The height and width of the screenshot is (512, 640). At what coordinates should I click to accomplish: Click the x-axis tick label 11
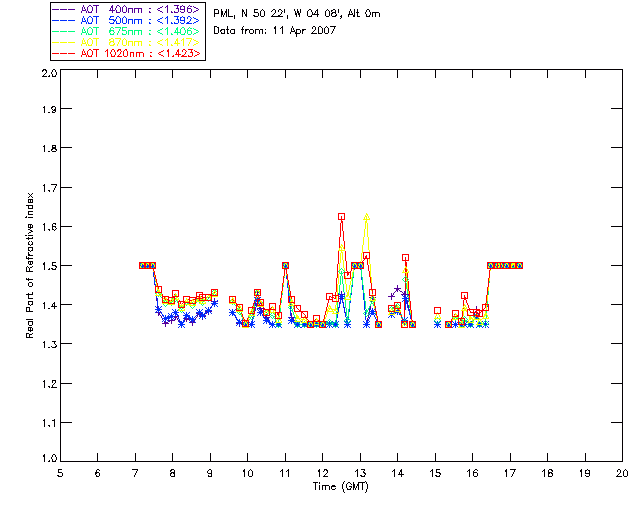tap(285, 473)
